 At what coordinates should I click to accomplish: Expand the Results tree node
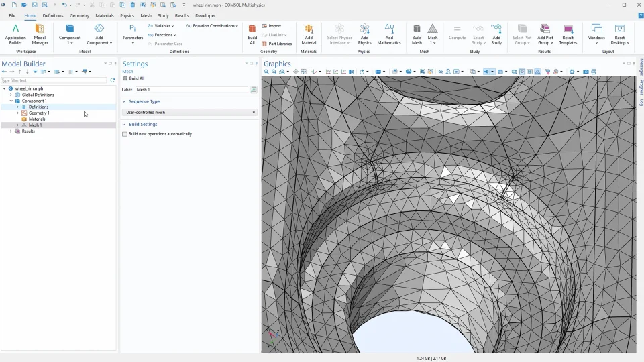(x=11, y=131)
